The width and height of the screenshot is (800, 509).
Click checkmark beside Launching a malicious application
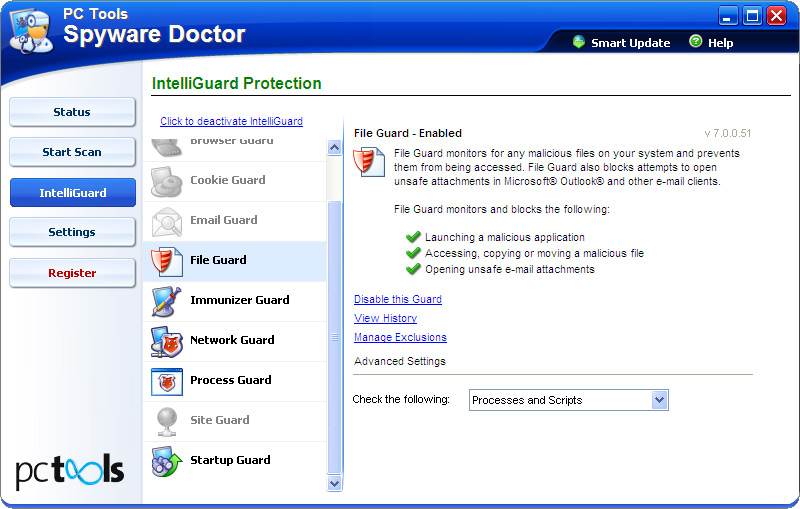coord(413,237)
